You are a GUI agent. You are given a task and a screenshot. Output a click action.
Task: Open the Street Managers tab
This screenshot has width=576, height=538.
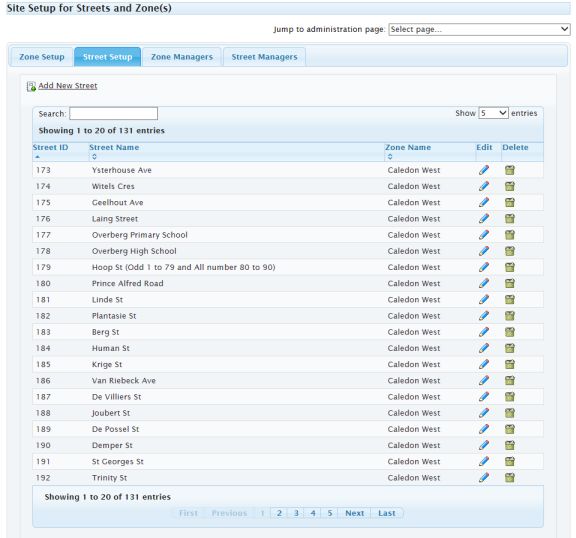[x=264, y=57]
